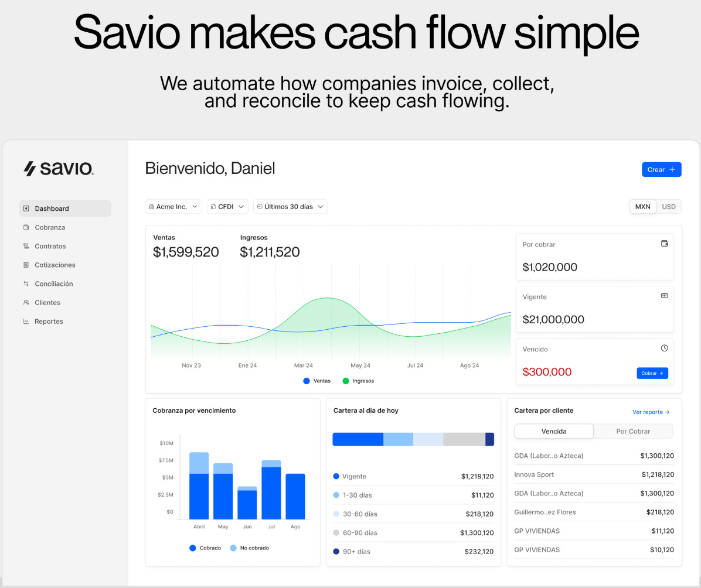The height and width of the screenshot is (588, 701).
Task: Expand the CFDI dropdown chevron
Action: pos(241,206)
